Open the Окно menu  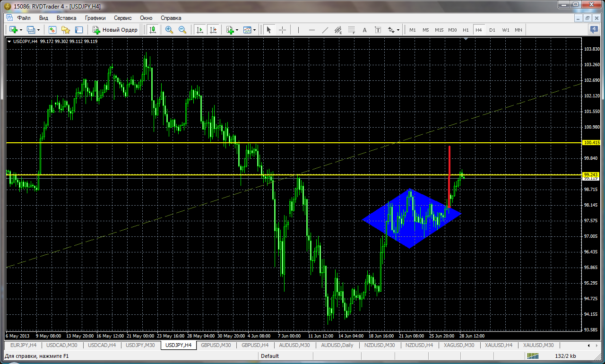point(146,18)
